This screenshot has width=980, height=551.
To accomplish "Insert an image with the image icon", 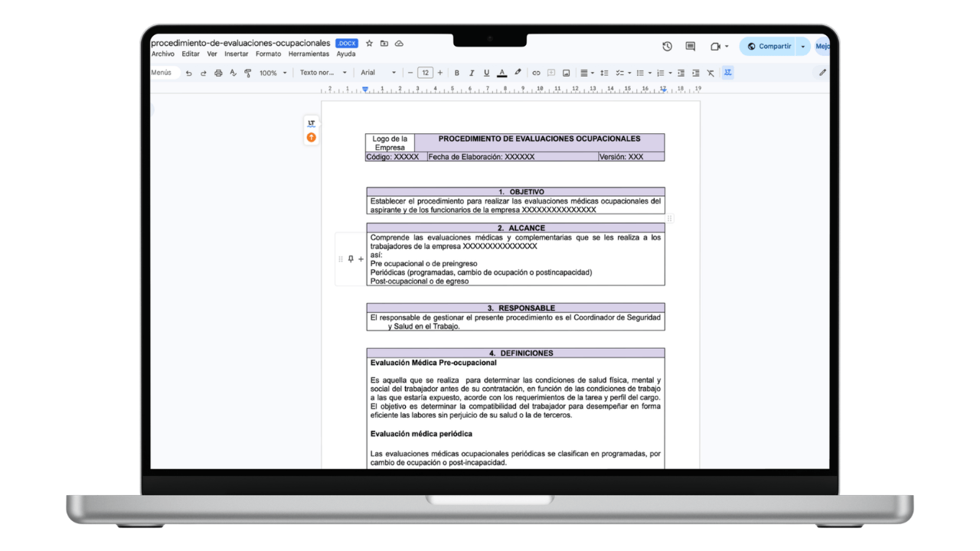I will tap(566, 73).
